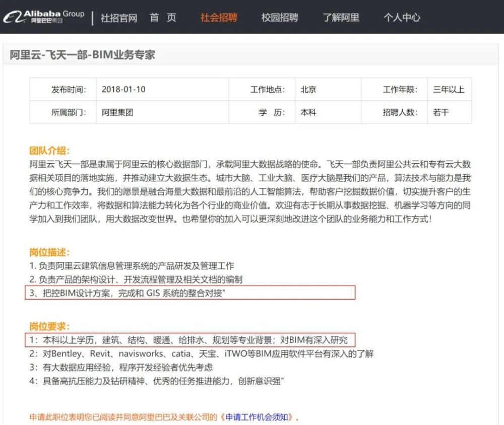
Task: Click the department value 阿里集团
Action: point(117,112)
